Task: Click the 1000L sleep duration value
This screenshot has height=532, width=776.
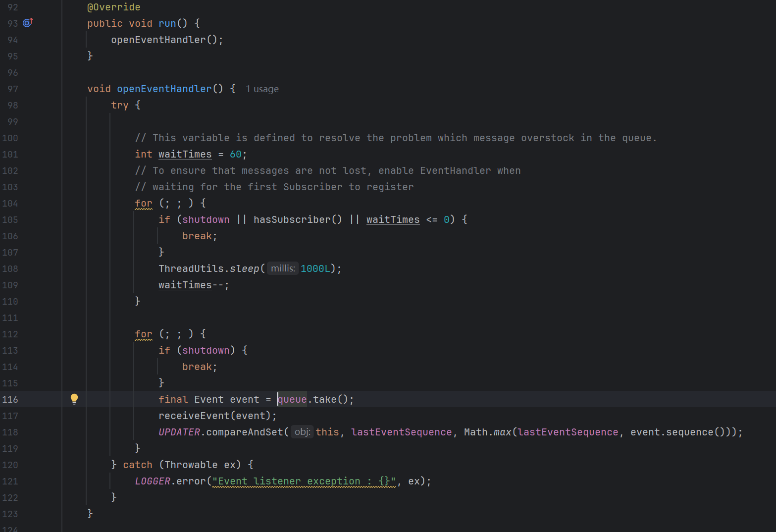Action: [x=315, y=269]
